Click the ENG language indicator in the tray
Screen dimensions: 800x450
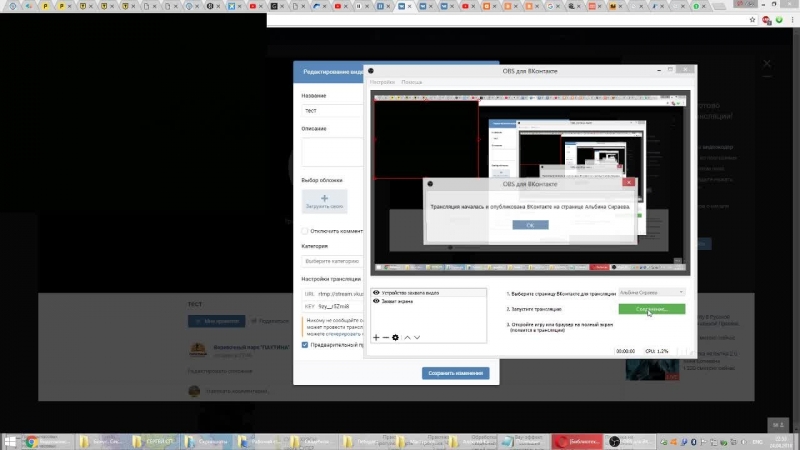point(757,442)
